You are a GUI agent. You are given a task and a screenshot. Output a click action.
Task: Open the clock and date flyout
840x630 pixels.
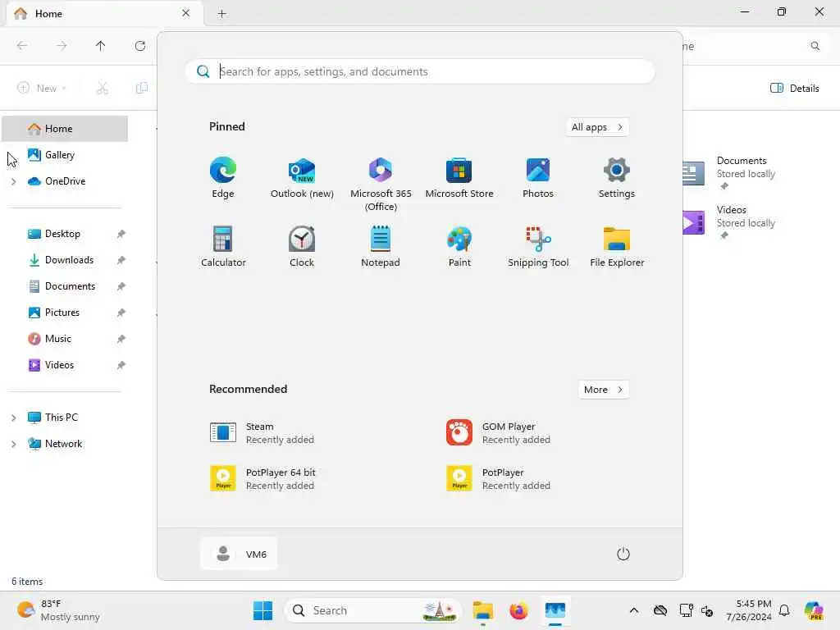[749, 610]
